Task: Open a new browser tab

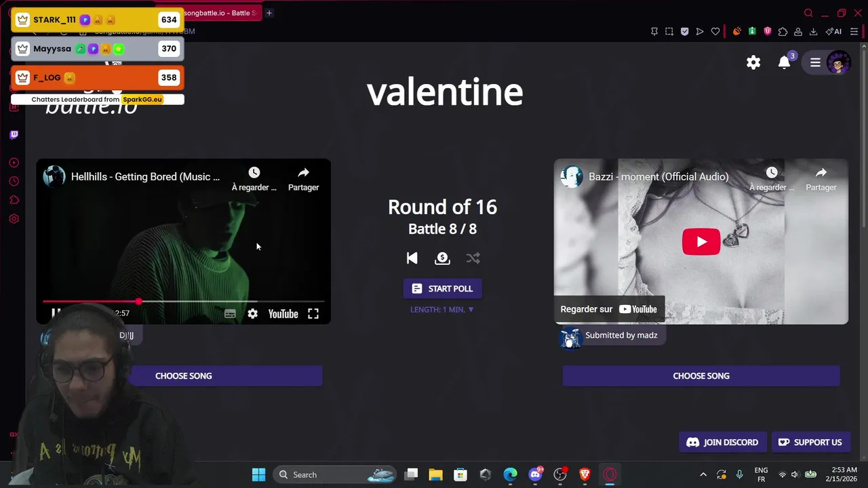Action: pos(269,13)
